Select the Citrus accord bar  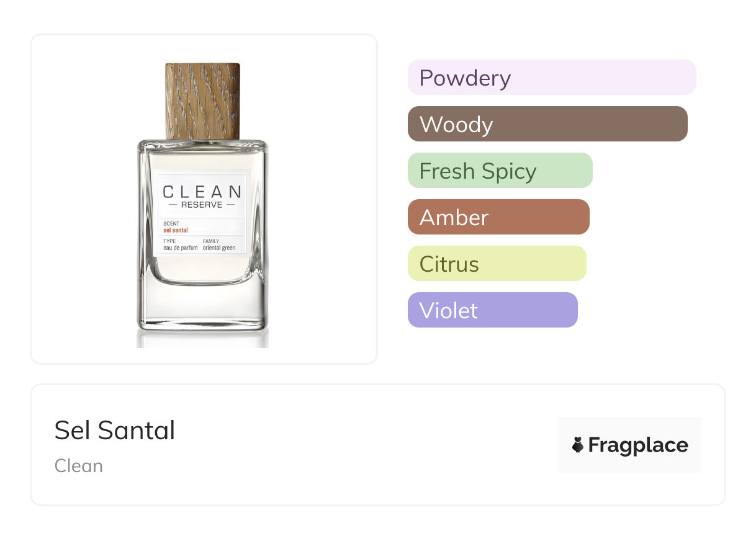point(497,264)
